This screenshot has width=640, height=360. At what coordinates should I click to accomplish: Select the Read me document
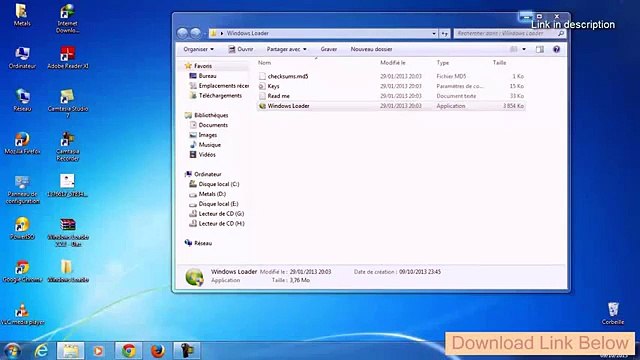point(391,96)
